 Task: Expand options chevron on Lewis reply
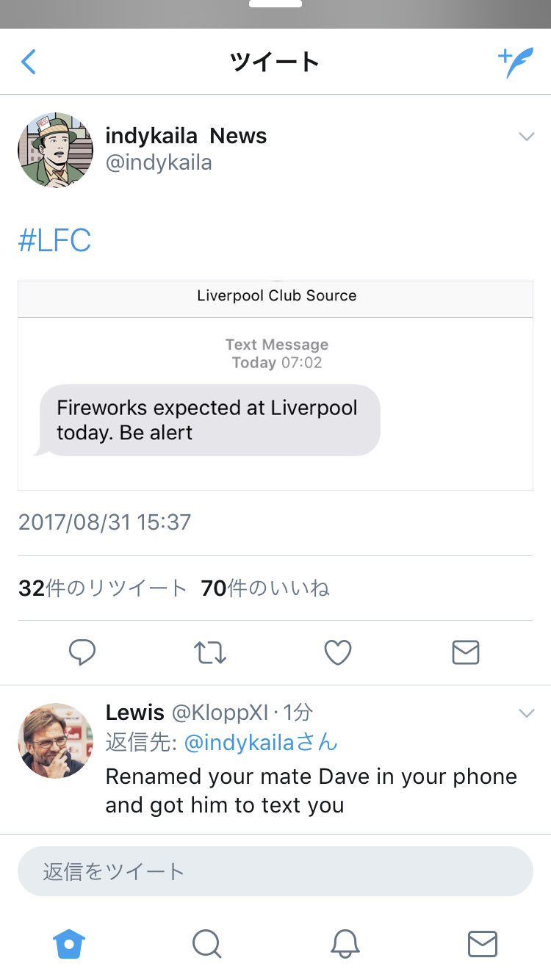[x=526, y=713]
